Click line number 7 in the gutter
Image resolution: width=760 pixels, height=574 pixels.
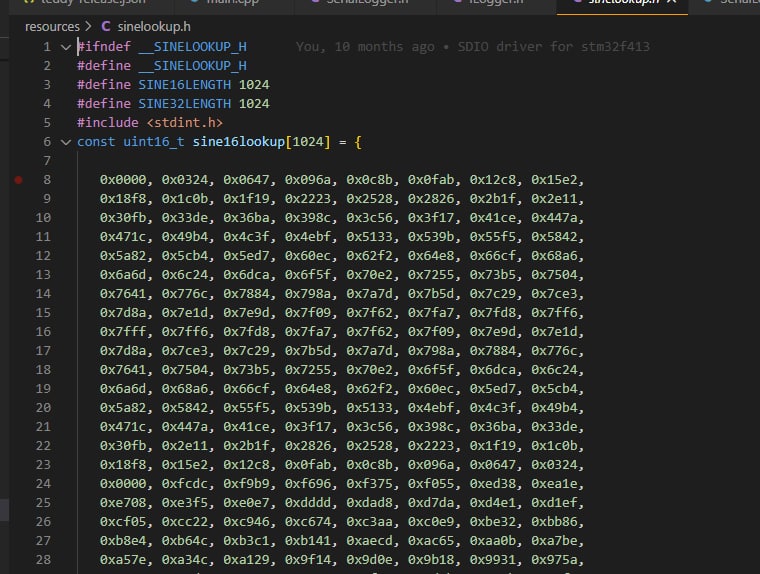(x=46, y=161)
